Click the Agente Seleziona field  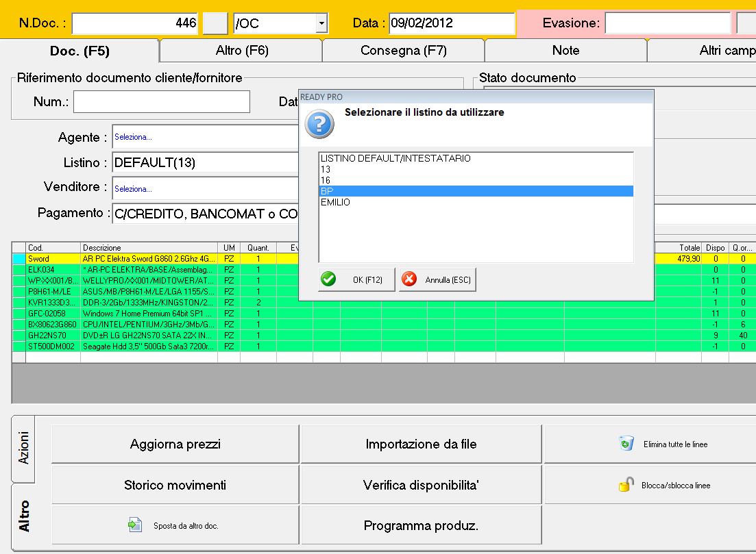pyautogui.click(x=206, y=137)
